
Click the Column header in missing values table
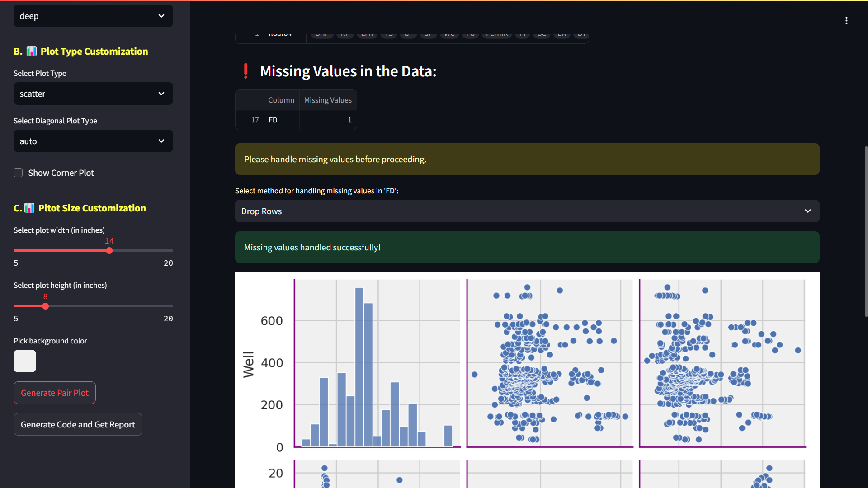281,100
